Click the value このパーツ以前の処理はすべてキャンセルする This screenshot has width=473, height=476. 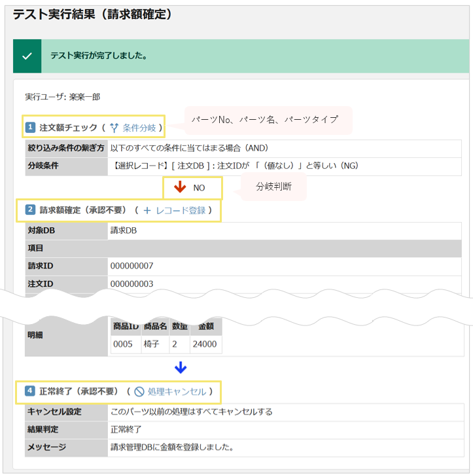click(x=192, y=412)
